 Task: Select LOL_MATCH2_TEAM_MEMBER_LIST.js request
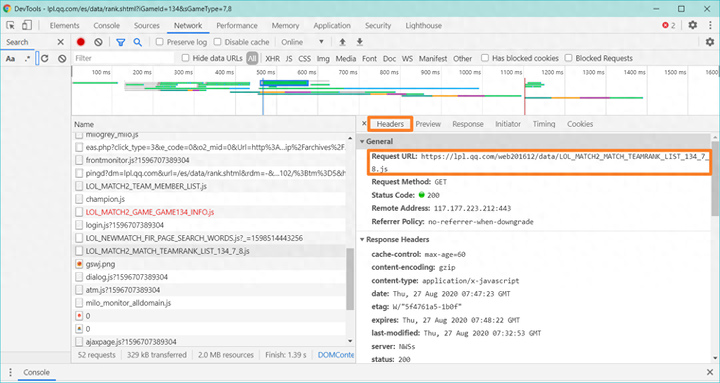146,186
